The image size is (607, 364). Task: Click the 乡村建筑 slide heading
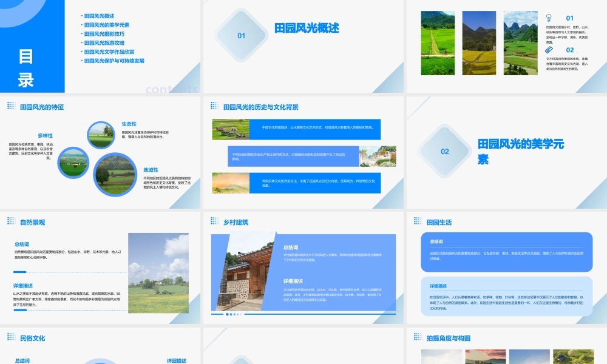(x=236, y=223)
